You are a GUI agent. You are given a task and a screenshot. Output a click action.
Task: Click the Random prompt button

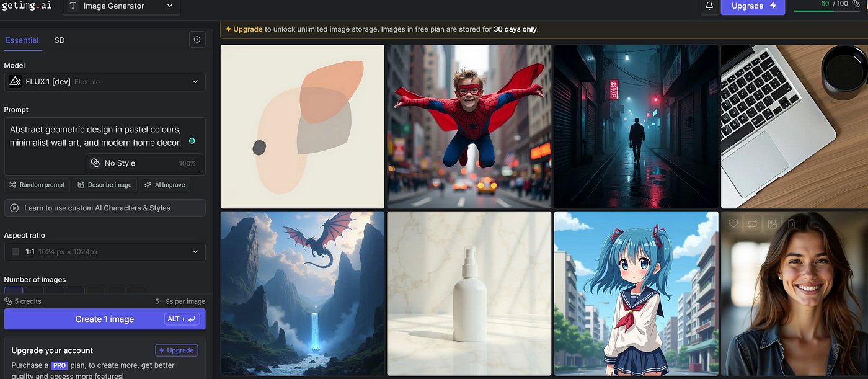click(x=37, y=185)
